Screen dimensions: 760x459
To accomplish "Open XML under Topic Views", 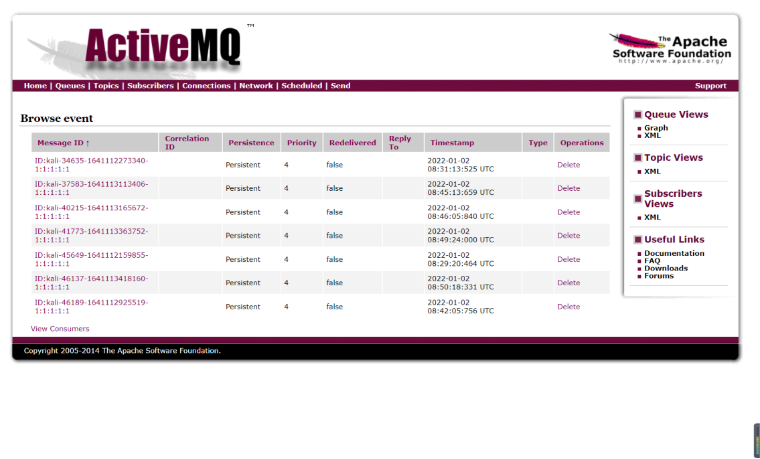I will click(652, 172).
